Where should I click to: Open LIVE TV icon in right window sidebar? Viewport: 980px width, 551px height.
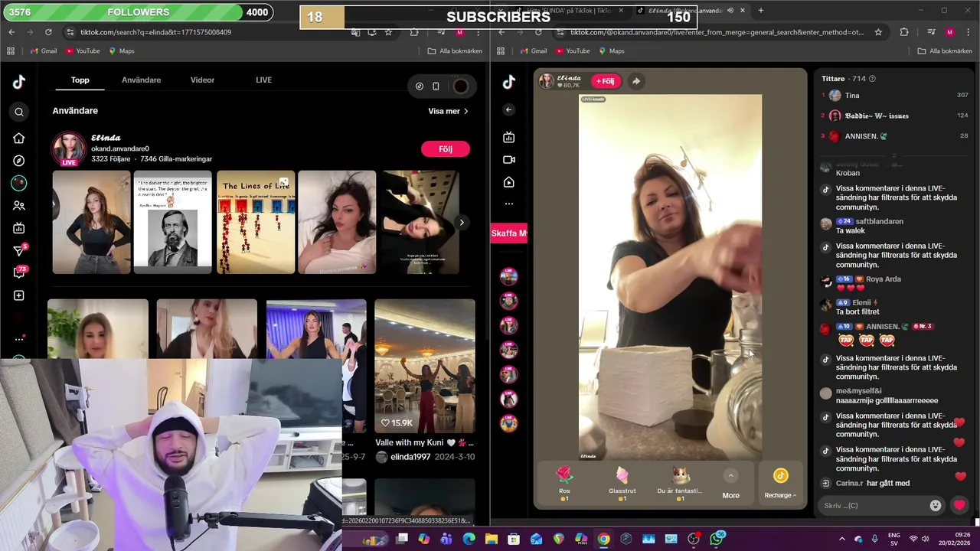tap(509, 138)
